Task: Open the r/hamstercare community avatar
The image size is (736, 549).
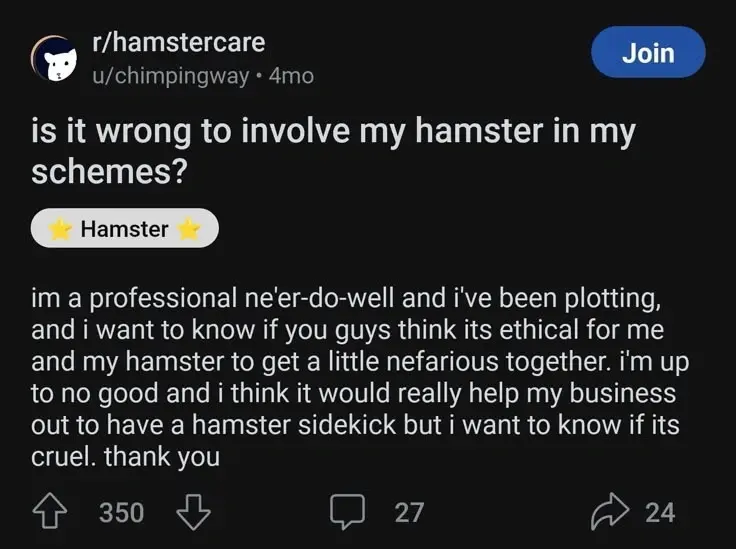Action: click(54, 59)
